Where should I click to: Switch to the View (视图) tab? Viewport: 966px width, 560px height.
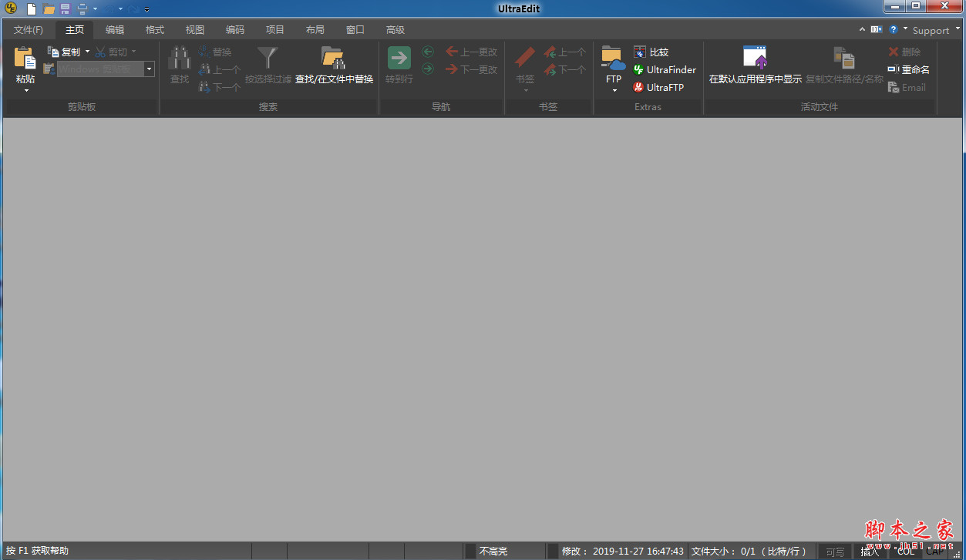click(x=195, y=30)
